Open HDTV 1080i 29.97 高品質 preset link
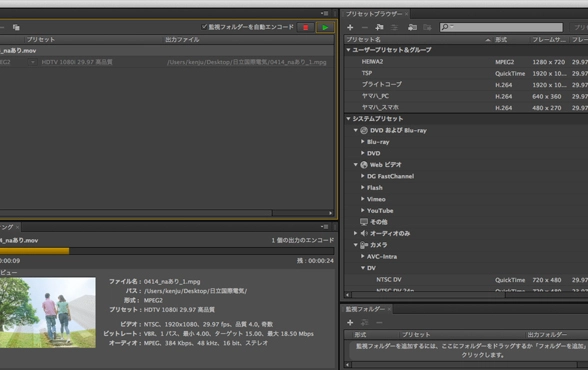The width and height of the screenshot is (588, 370). click(x=77, y=62)
